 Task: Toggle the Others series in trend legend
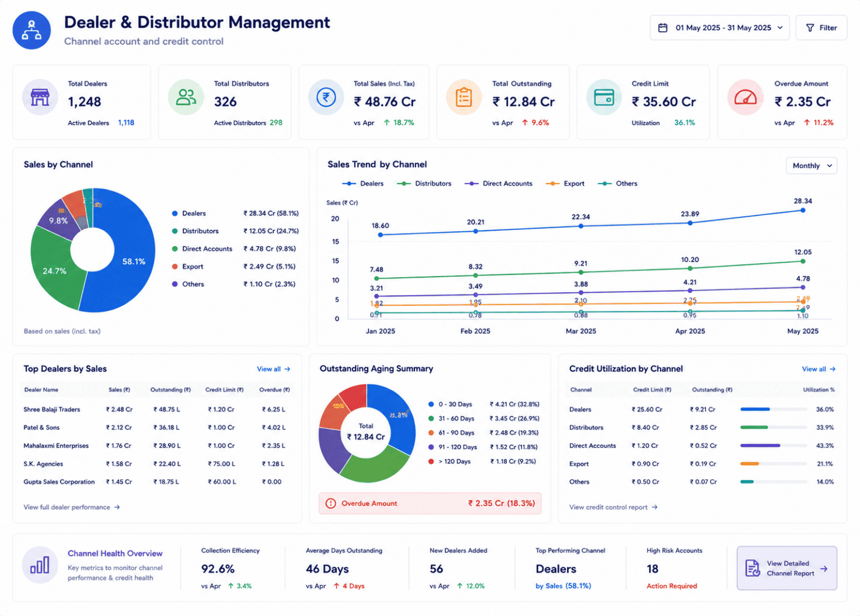[x=618, y=184]
